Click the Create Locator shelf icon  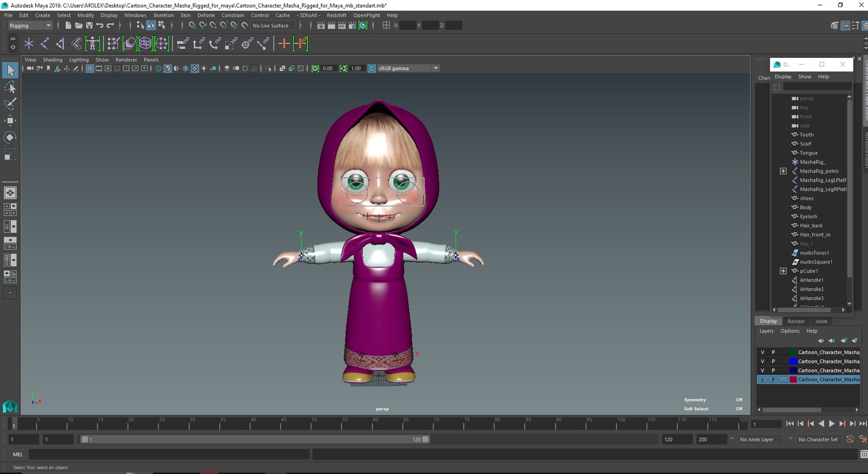tap(29, 43)
